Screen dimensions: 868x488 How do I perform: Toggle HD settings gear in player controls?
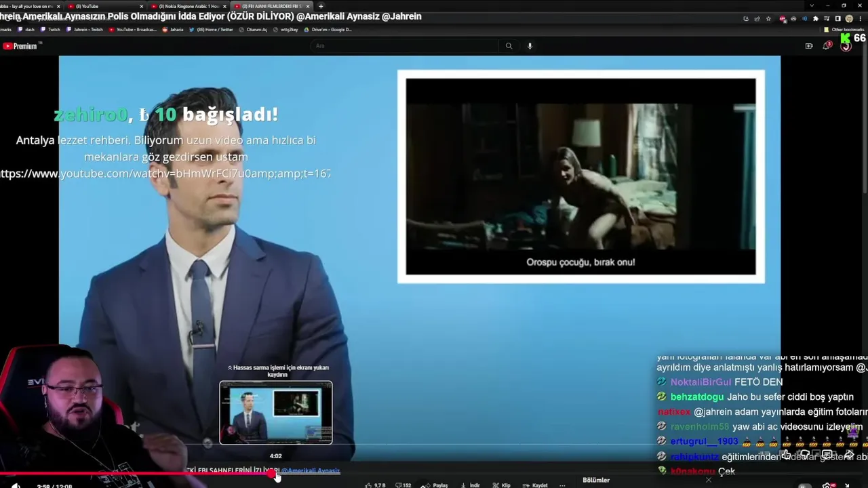[829, 485]
